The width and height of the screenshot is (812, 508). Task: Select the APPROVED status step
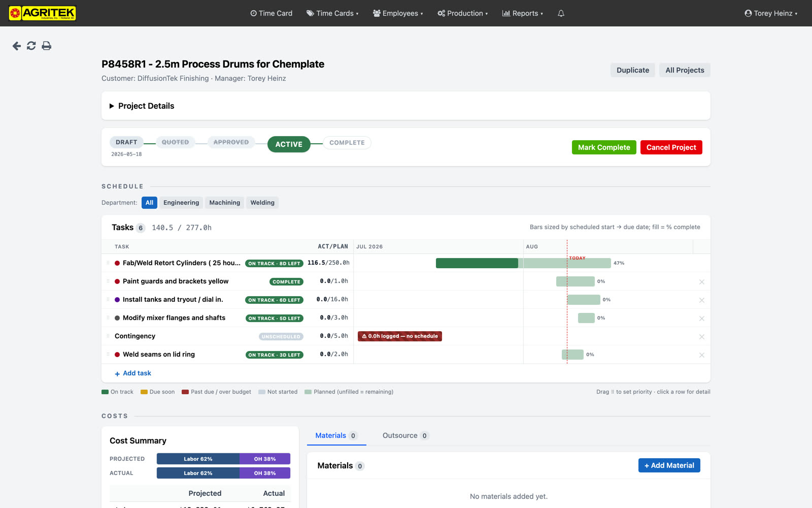pyautogui.click(x=231, y=142)
